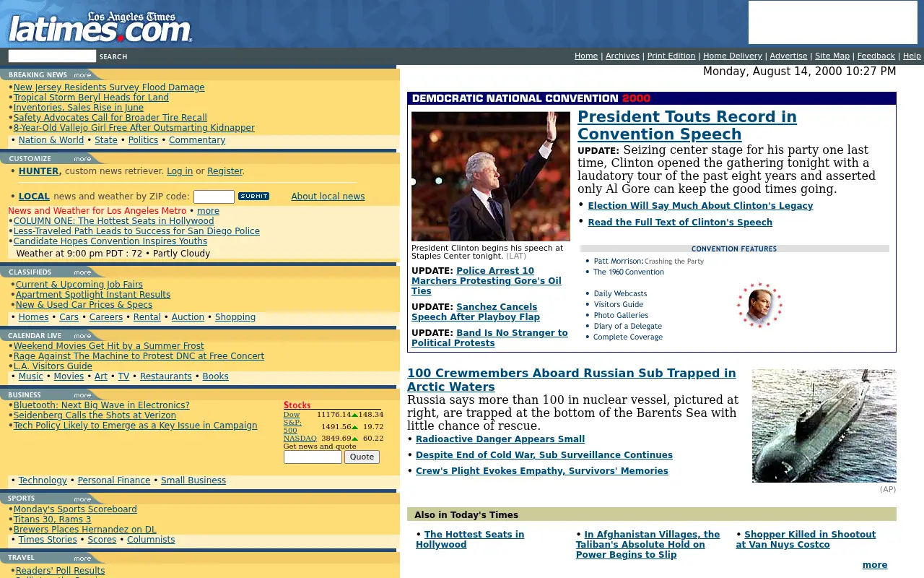Open Print Edition in top navigation
The width and height of the screenshot is (924, 578).
[x=671, y=56]
